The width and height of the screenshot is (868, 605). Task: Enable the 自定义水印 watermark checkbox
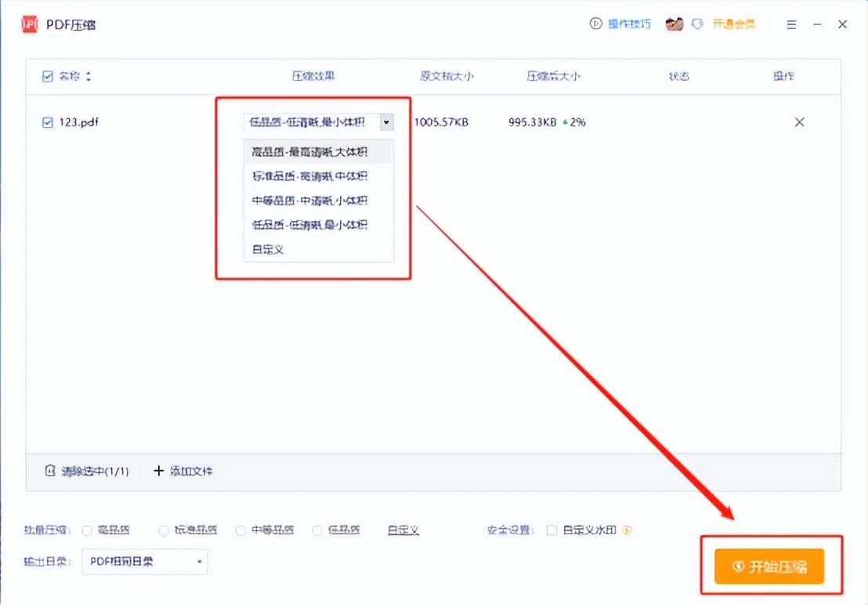coord(552,530)
